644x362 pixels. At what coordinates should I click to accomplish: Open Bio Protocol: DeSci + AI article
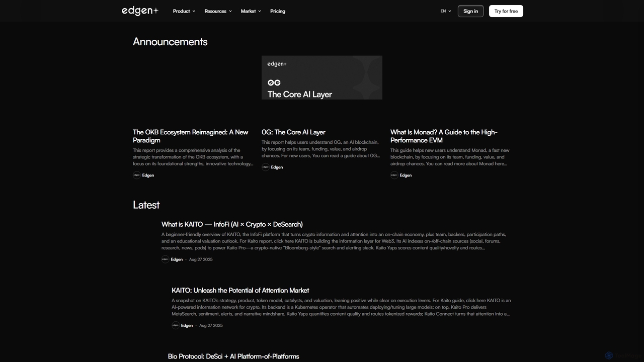pos(233,356)
